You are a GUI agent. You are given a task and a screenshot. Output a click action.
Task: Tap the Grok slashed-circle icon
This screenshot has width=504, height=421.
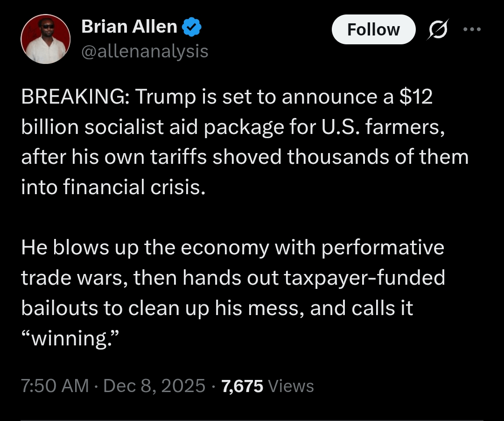[x=437, y=29]
